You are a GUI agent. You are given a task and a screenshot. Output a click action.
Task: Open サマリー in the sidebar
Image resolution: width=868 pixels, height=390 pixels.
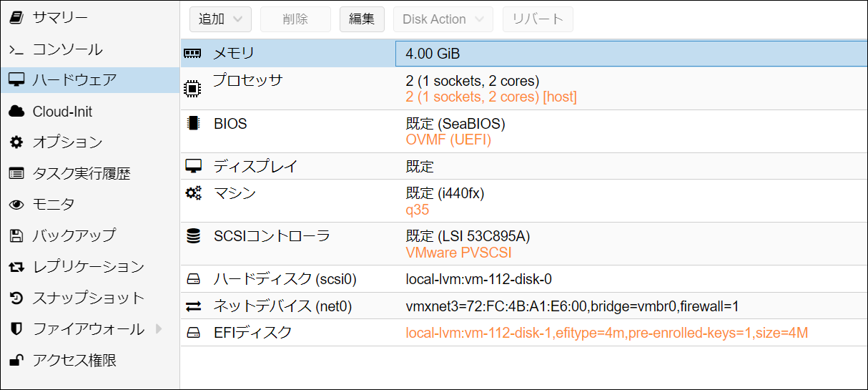click(60, 18)
